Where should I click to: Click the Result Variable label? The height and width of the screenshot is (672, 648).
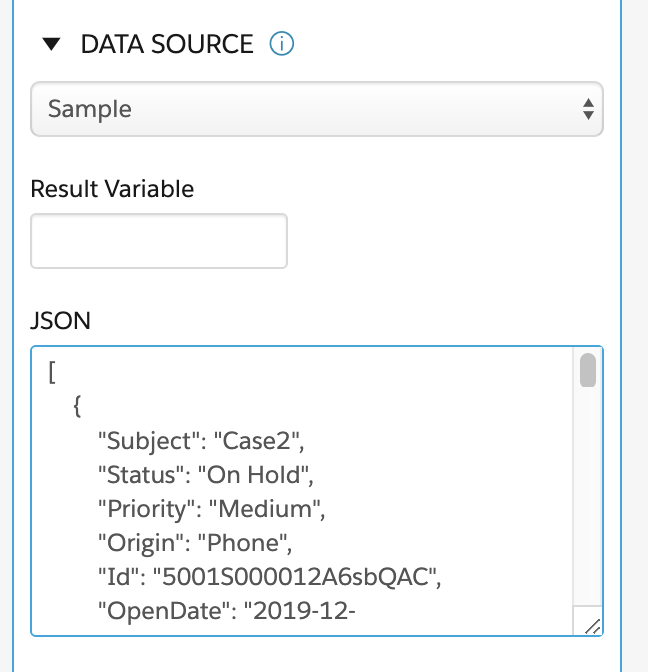pos(112,189)
